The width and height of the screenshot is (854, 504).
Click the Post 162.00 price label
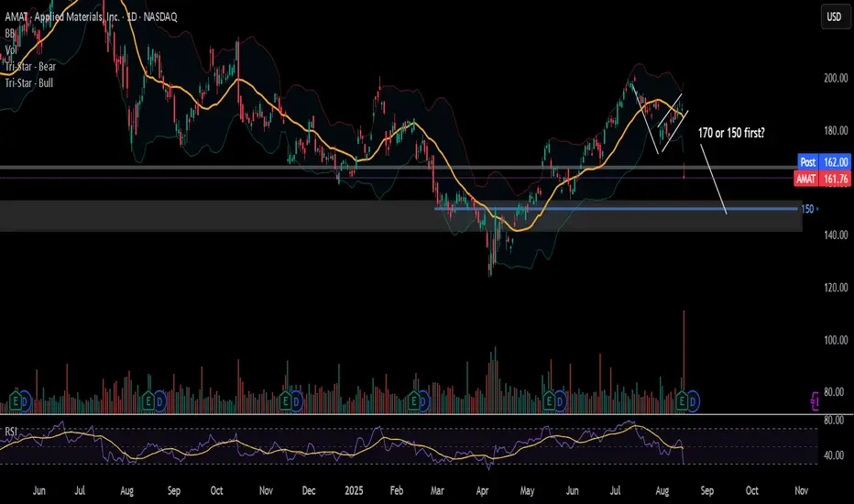pyautogui.click(x=824, y=162)
